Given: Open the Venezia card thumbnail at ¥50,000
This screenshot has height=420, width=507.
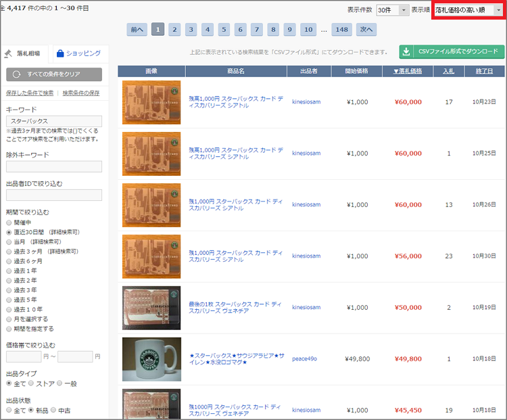Looking at the screenshot, I should pos(151,308).
